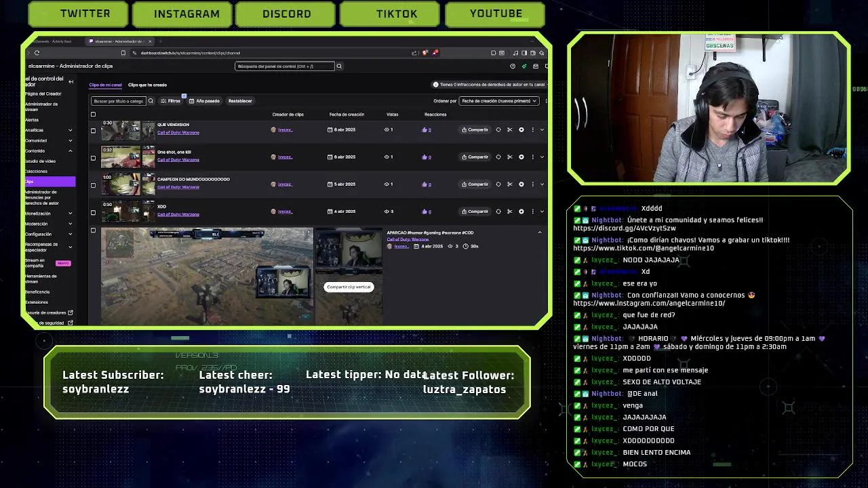The height and width of the screenshot is (488, 868).
Task: Select checkbox for expanded APARCAO clip
Action: 94,230
